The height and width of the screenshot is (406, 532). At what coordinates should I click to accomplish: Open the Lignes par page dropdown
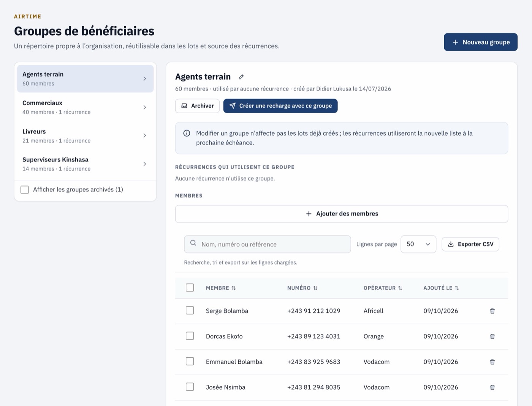coord(418,244)
